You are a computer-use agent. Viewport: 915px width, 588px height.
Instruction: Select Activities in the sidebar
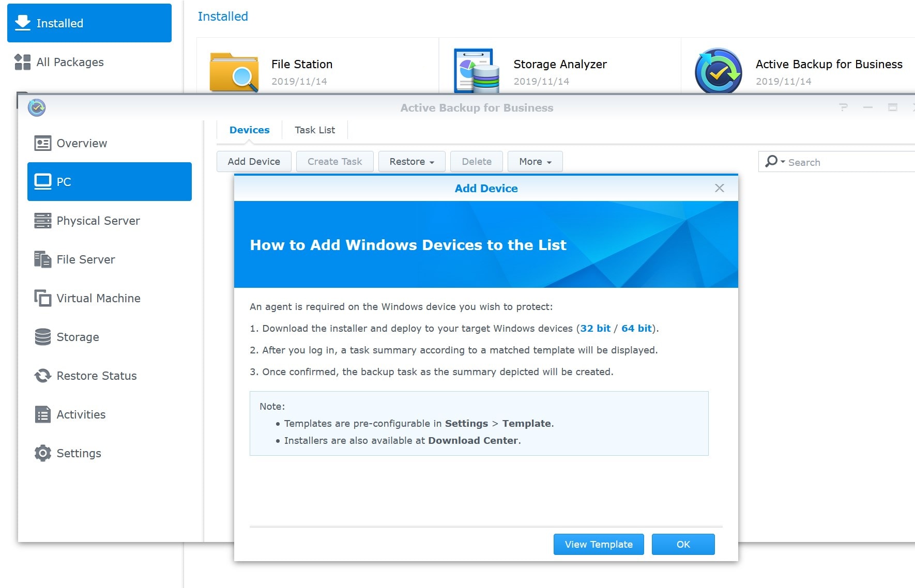point(110,414)
